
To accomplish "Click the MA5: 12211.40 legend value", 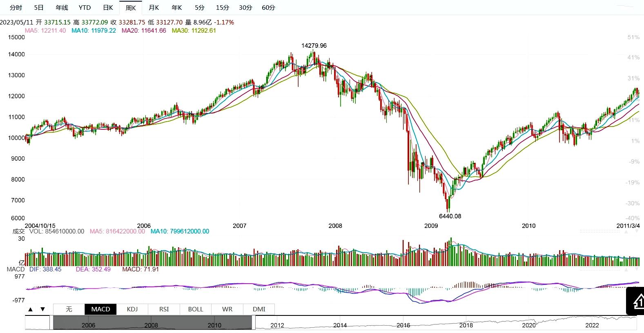I will click(45, 31).
